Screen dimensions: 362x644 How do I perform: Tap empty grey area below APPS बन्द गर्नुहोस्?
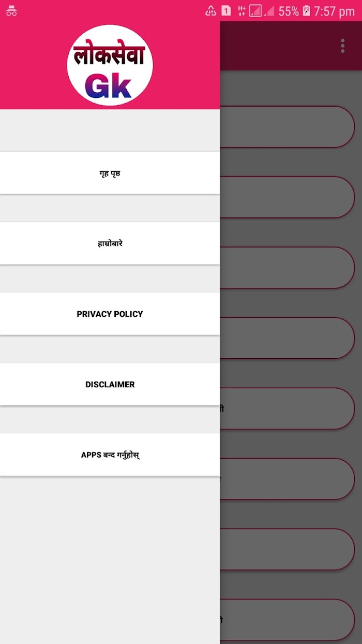(110, 559)
